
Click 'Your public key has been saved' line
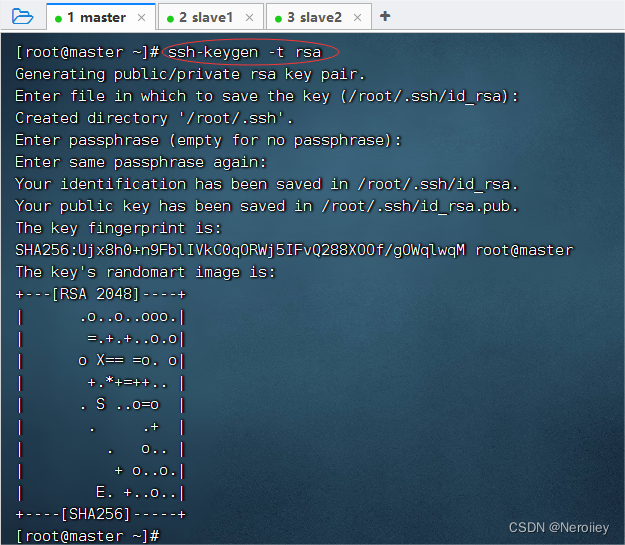(267, 206)
